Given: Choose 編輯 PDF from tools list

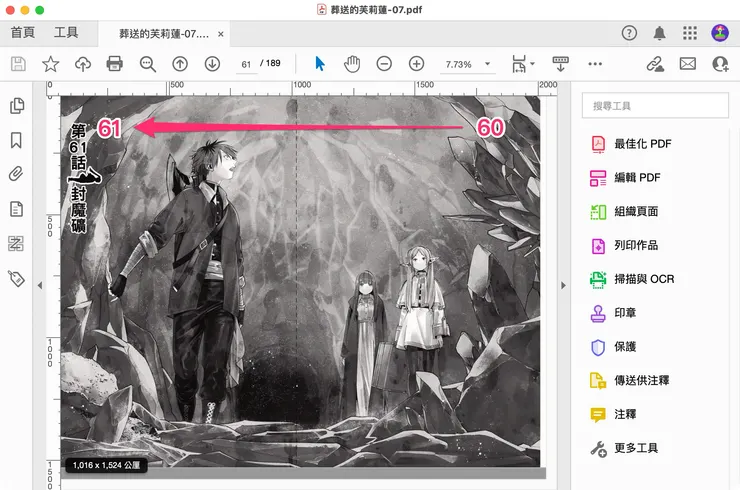Looking at the screenshot, I should coord(636,177).
